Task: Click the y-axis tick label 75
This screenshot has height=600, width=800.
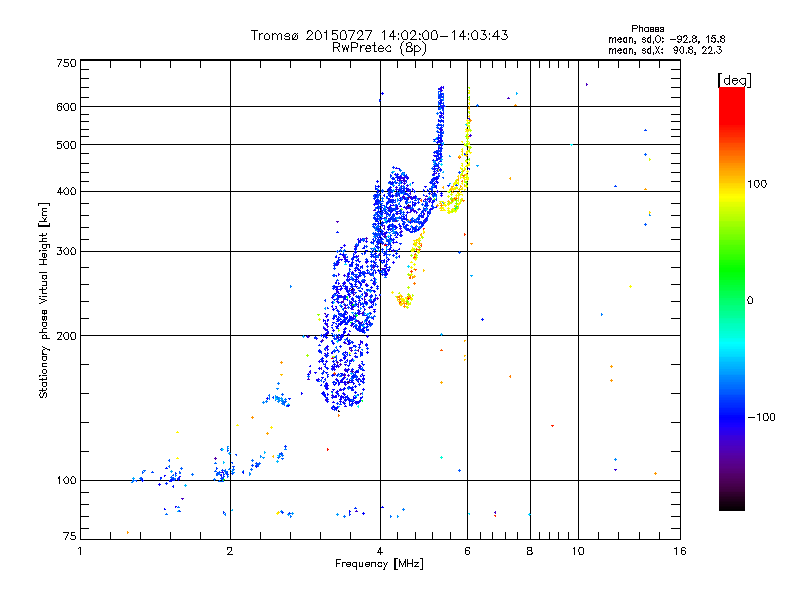Action: (70, 536)
